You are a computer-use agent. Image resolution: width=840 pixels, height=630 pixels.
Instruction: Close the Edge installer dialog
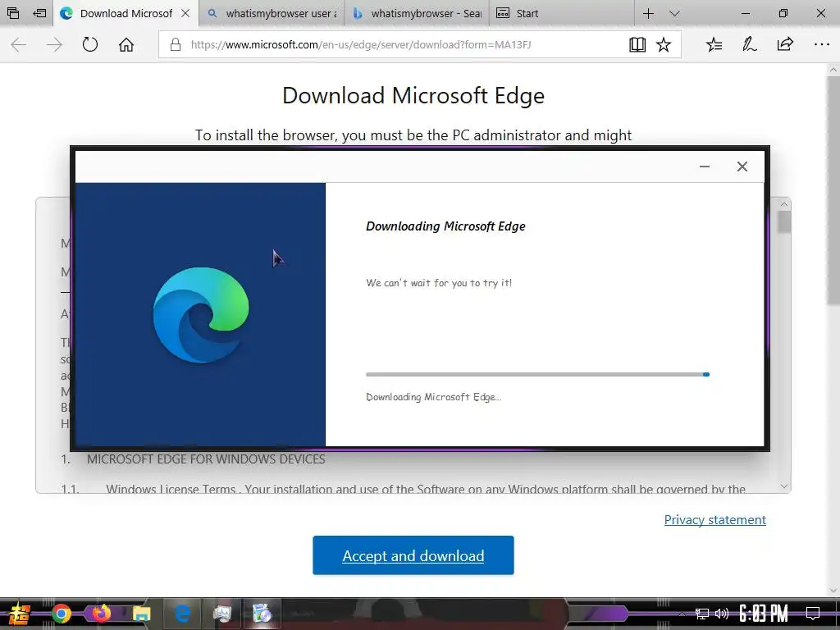click(x=742, y=167)
